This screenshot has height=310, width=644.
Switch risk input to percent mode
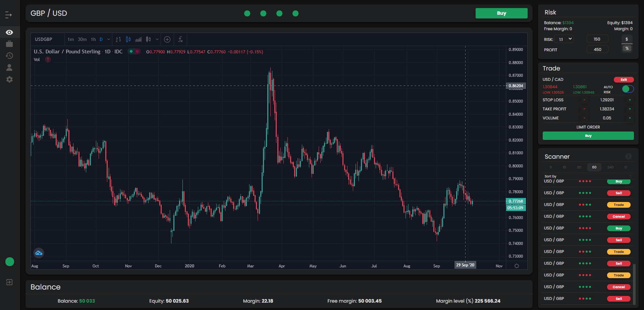click(x=627, y=48)
